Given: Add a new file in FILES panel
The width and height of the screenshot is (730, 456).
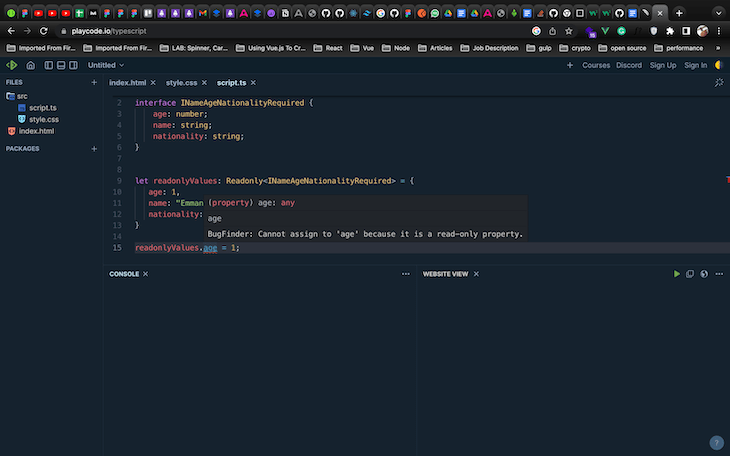Looking at the screenshot, I should pyautogui.click(x=94, y=82).
